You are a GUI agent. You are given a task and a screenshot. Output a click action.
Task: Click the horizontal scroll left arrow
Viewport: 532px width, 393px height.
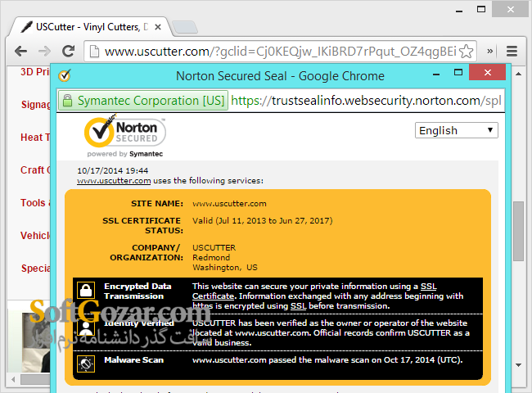point(14,379)
